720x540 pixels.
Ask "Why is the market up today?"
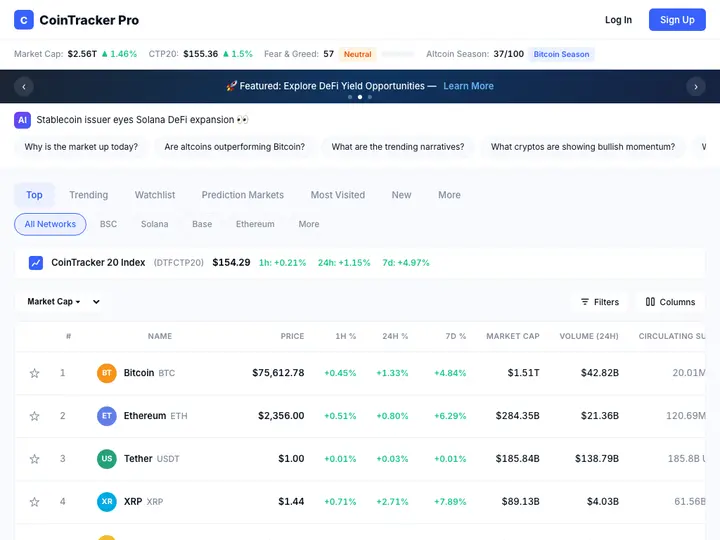tap(81, 147)
